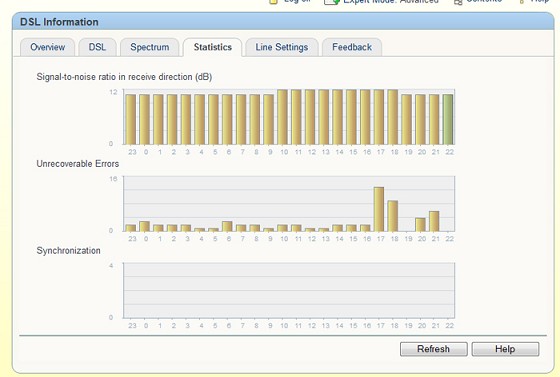
Task: Select the hour 23 signal-to-noise bar
Action: tap(131, 119)
